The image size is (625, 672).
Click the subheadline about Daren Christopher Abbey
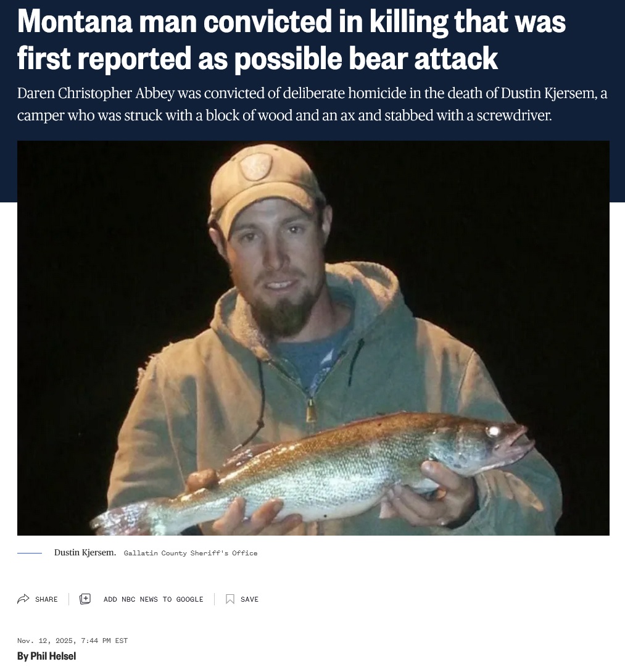312,104
